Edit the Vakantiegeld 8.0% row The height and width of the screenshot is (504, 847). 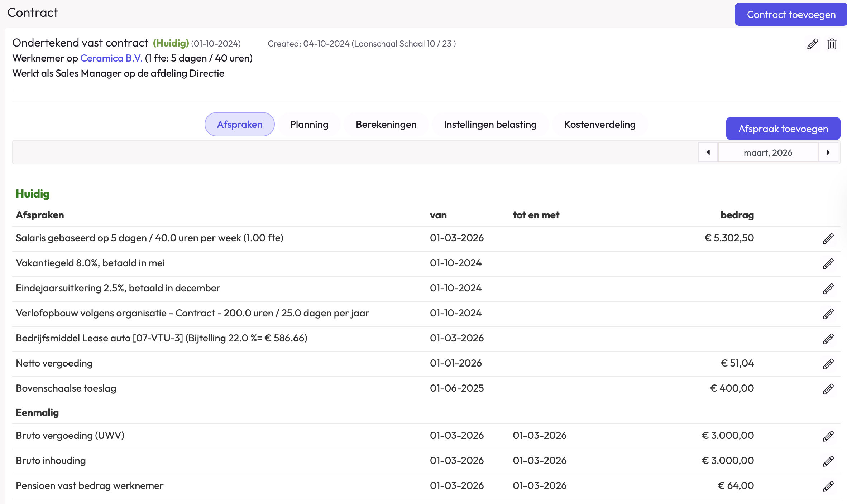pos(828,263)
